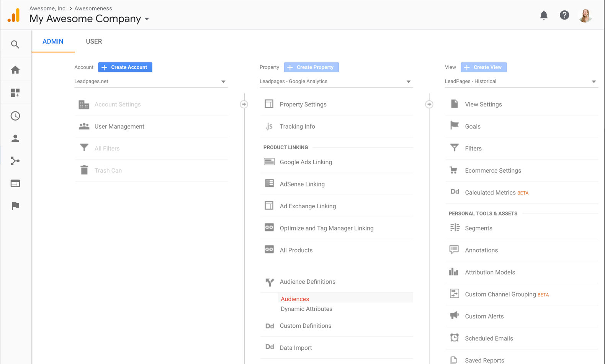Click the Ecommerce Settings cart icon

point(454,170)
